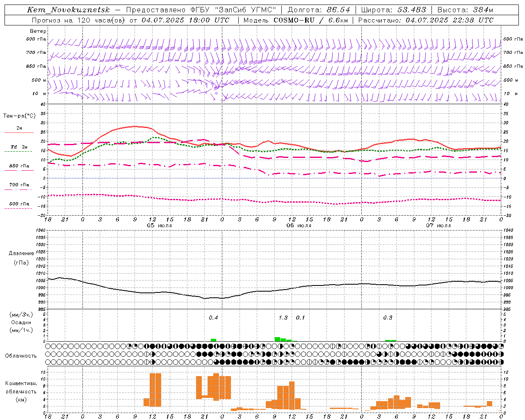525x420 pixels.
Task: Click the 'Тем-ра(°C)' temperature panel label
Action: (19, 116)
